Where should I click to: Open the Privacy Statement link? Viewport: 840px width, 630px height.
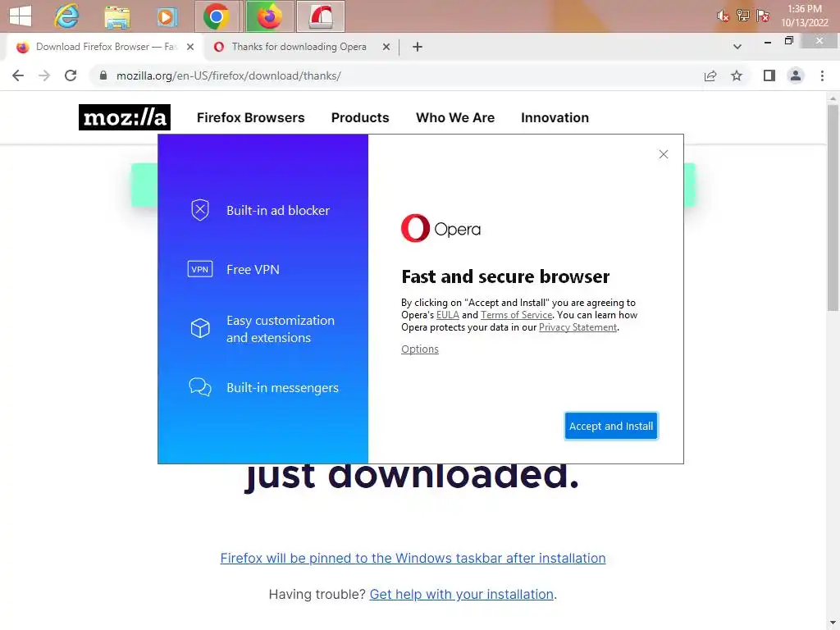(x=577, y=327)
